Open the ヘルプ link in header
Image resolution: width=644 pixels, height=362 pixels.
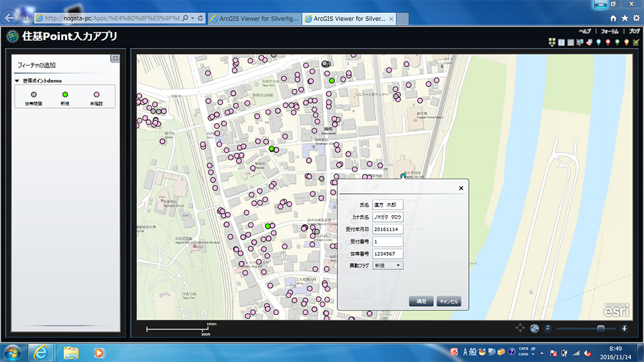pos(584,31)
